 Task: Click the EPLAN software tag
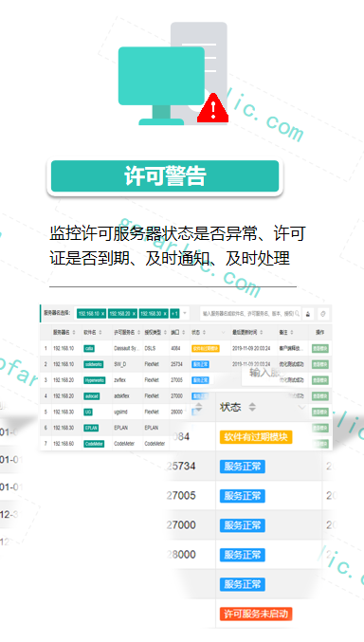(x=91, y=428)
